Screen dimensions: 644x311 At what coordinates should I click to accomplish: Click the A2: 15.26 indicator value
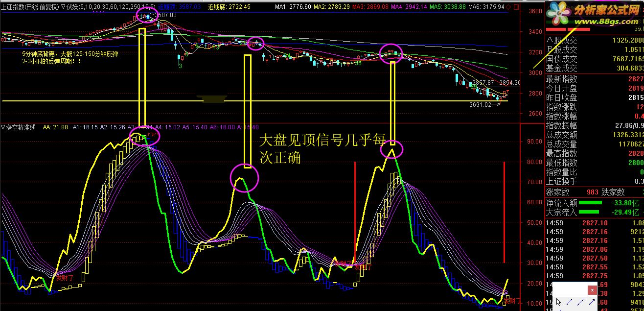[113, 127]
